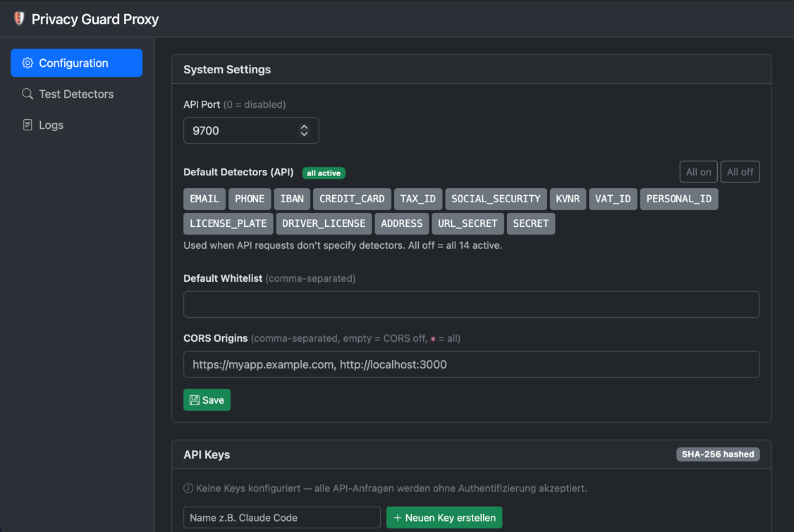Switch to the Test Detectors section
Viewport: 794px width, 532px height.
(76, 94)
